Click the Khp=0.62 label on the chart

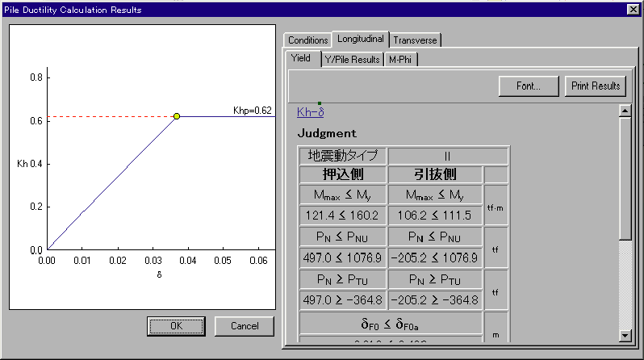coord(252,110)
